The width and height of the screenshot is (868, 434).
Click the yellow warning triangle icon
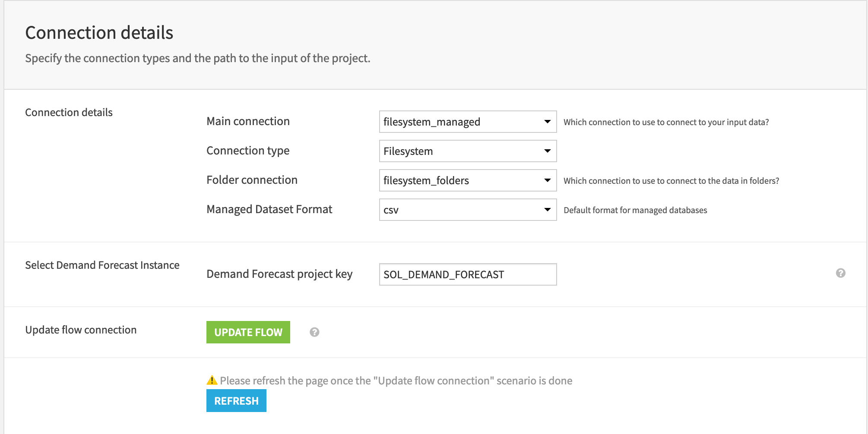211,380
